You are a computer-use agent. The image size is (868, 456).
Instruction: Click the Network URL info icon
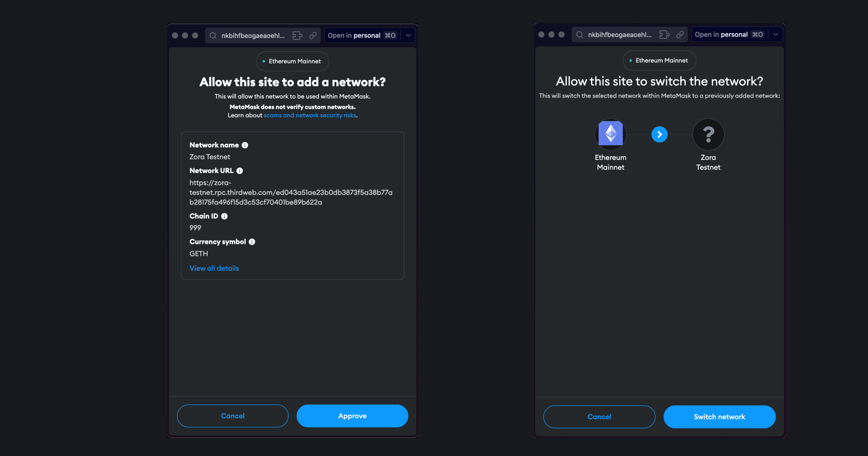239,170
